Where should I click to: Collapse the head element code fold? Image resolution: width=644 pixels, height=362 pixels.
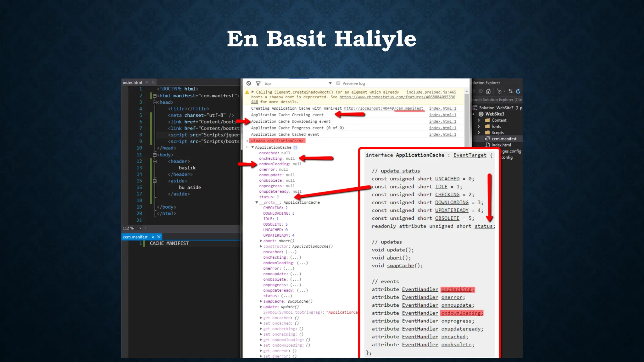[x=154, y=102]
